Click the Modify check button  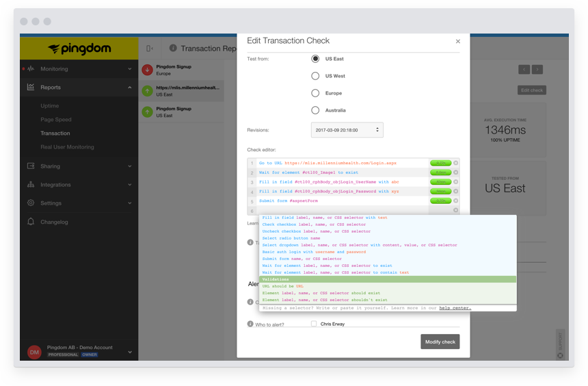440,342
